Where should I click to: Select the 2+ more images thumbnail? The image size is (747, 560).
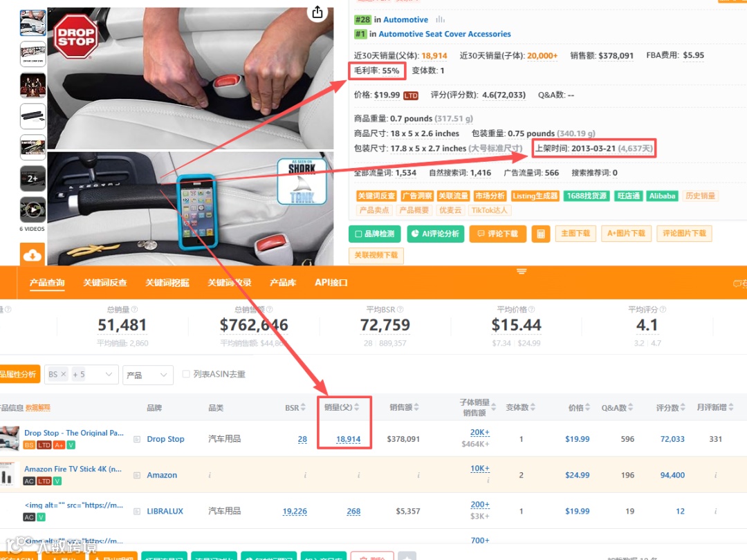tap(33, 178)
